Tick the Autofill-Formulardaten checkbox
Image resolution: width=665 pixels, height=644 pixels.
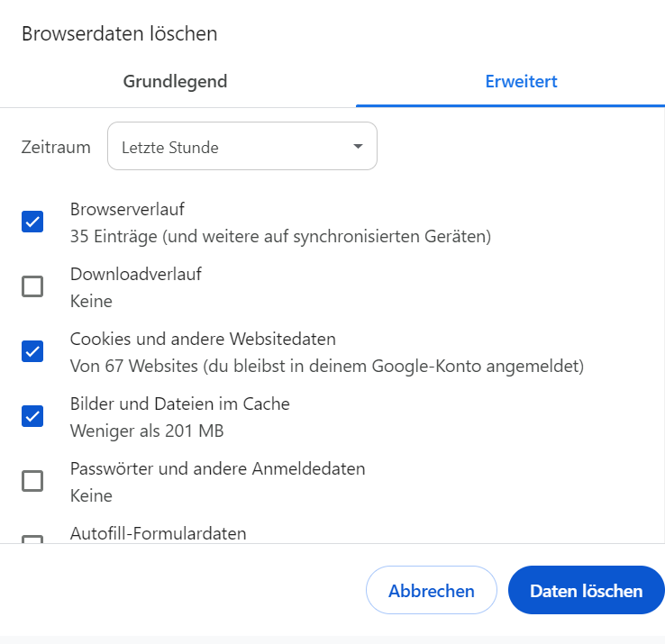32,539
